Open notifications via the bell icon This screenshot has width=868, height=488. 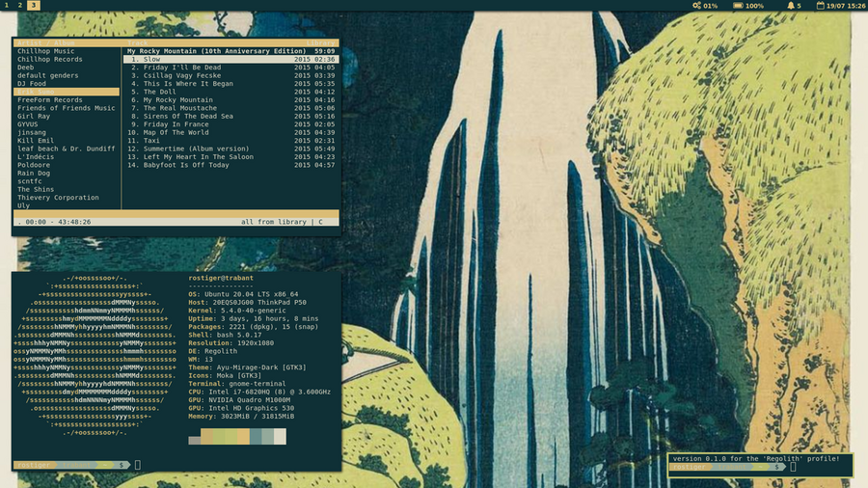[x=791, y=6]
